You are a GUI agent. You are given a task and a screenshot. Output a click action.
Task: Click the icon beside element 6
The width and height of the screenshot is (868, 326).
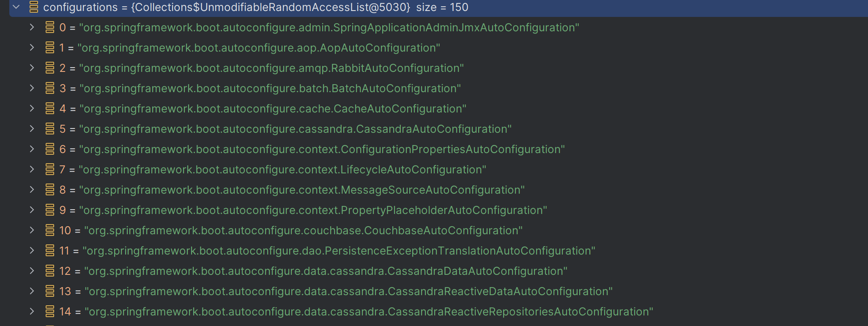tap(50, 149)
